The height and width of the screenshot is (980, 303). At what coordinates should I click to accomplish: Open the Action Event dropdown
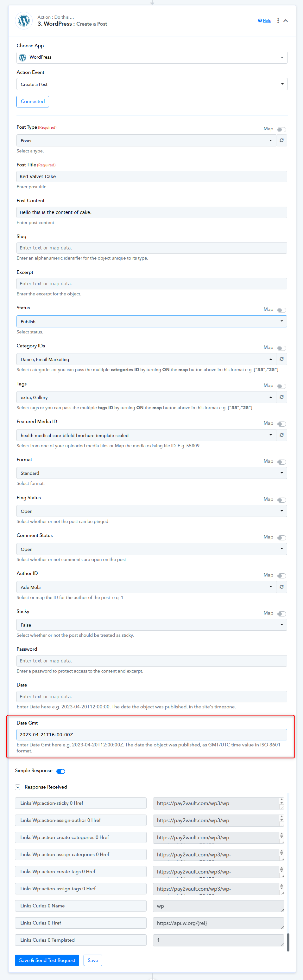coord(152,84)
